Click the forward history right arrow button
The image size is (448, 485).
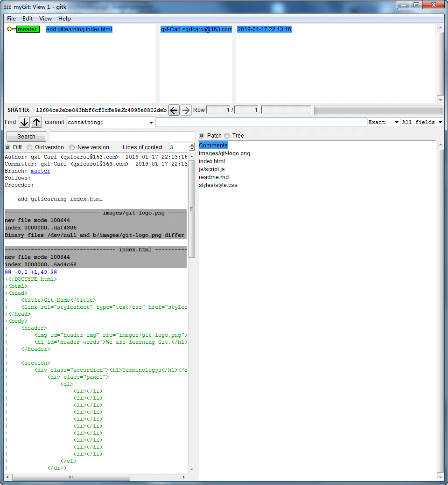[x=186, y=110]
